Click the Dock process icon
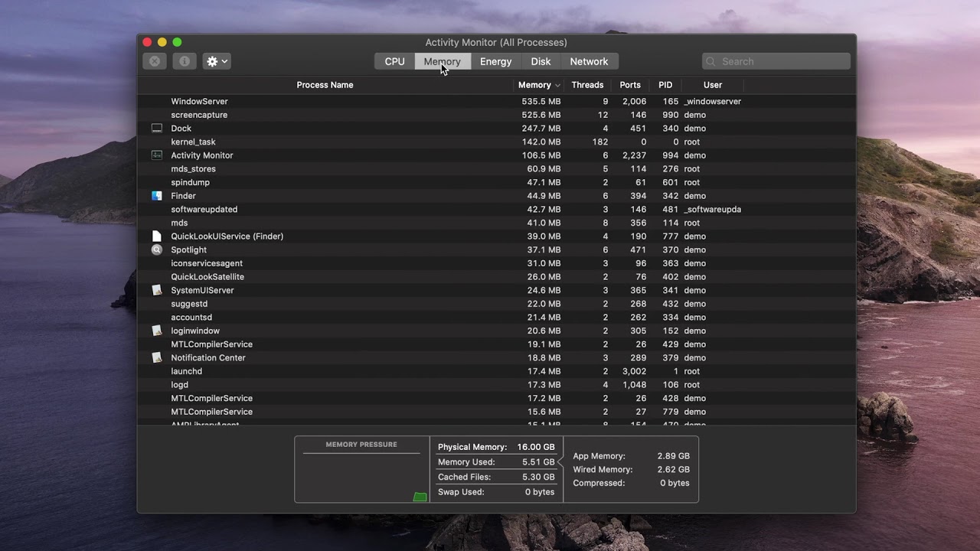The width and height of the screenshot is (980, 551). tap(157, 129)
